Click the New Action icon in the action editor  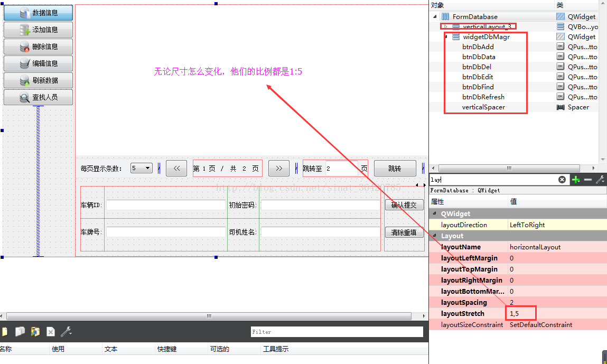coord(4,332)
